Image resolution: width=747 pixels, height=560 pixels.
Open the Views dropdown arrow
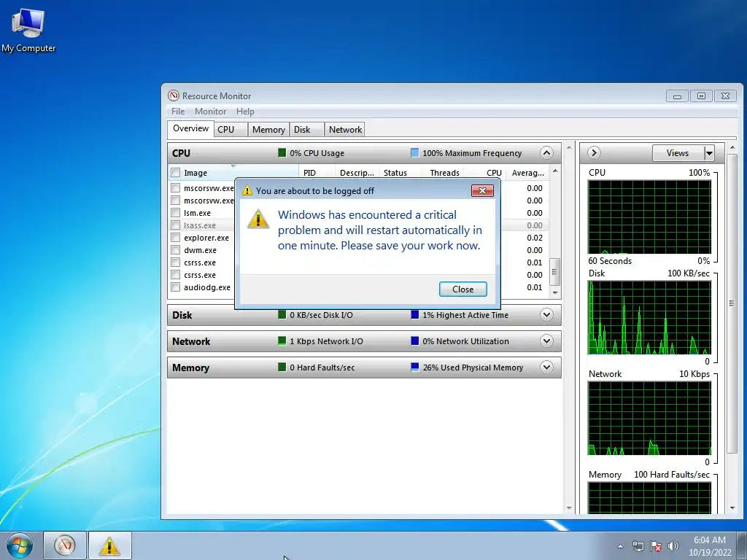point(709,153)
